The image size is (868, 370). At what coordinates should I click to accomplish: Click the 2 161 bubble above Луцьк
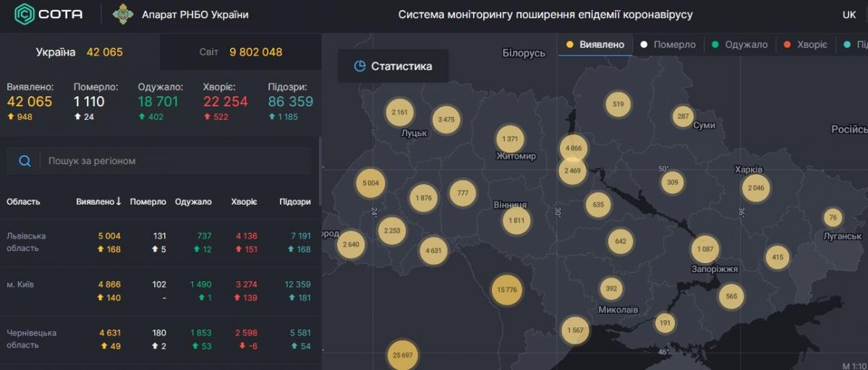tap(399, 113)
